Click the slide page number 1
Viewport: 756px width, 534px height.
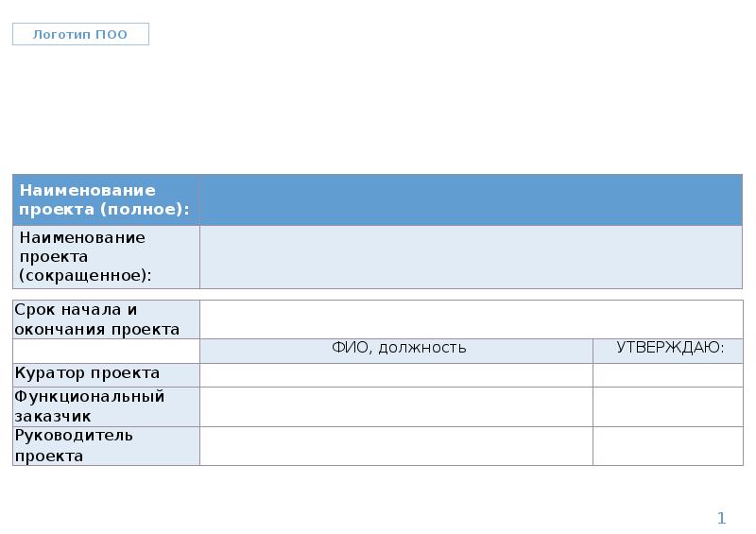721,518
